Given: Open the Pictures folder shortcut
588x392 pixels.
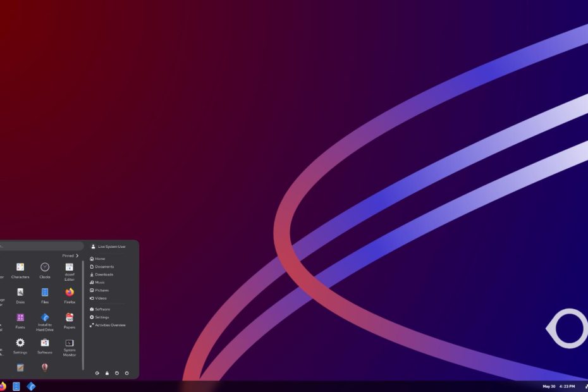Looking at the screenshot, I should (x=99, y=290).
